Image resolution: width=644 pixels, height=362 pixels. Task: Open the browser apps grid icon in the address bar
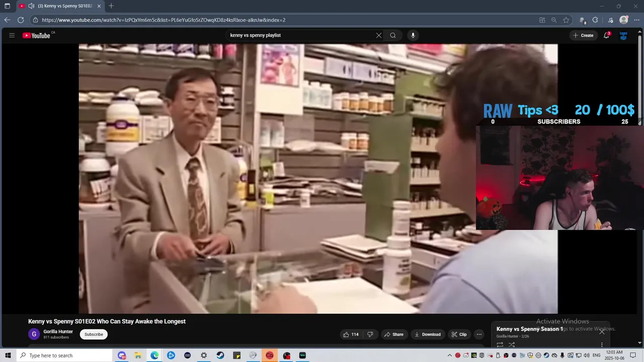tap(542, 20)
